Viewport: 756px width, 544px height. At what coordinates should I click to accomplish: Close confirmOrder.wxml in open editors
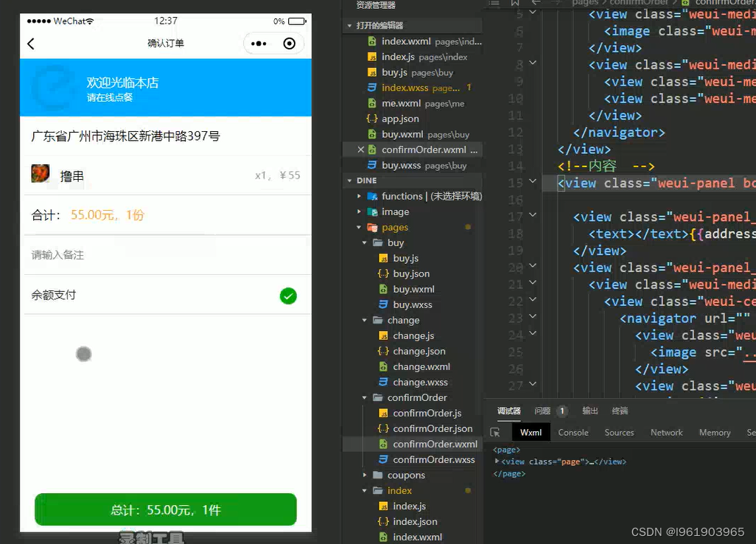[360, 150]
